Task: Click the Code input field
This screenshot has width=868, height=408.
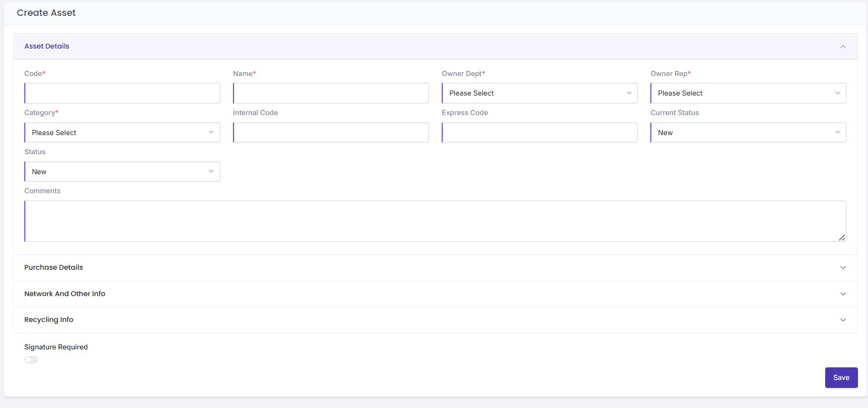Action: coord(122,93)
